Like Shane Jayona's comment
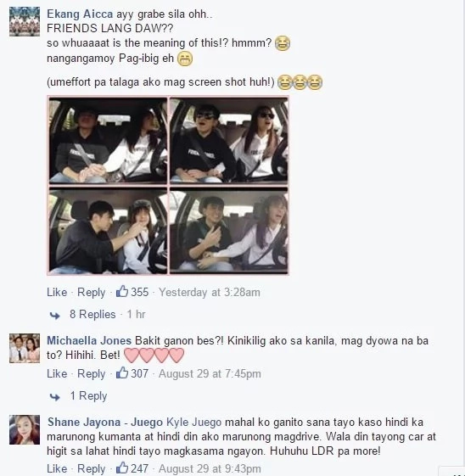 tap(57, 468)
